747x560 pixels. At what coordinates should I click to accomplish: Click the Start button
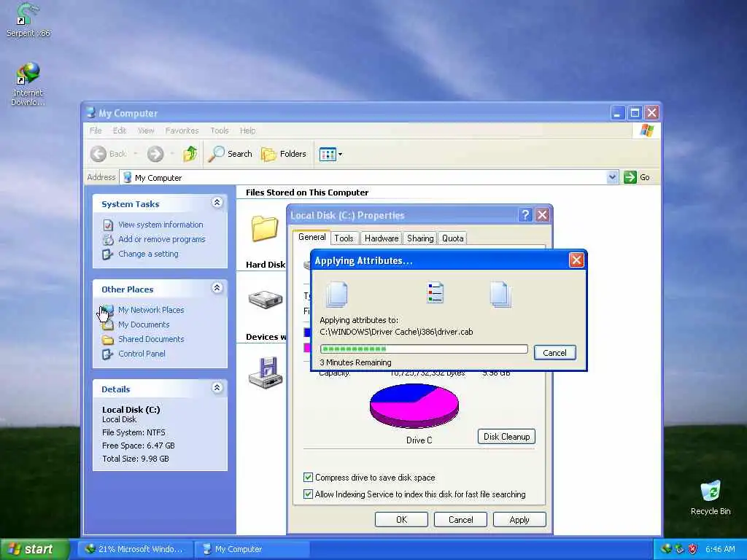tap(35, 549)
